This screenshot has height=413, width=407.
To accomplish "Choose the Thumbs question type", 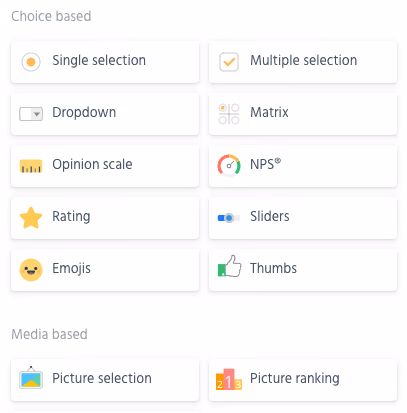I will click(x=303, y=270).
